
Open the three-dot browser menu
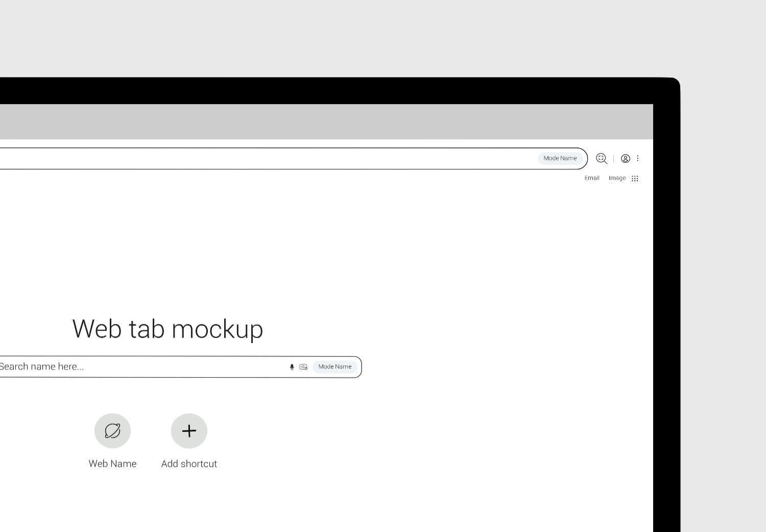point(637,158)
